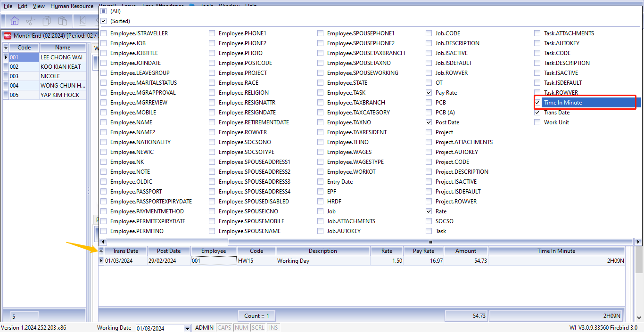The width and height of the screenshot is (644, 332).
Task: Enable the Work Unit column checkbox
Action: coord(537,122)
